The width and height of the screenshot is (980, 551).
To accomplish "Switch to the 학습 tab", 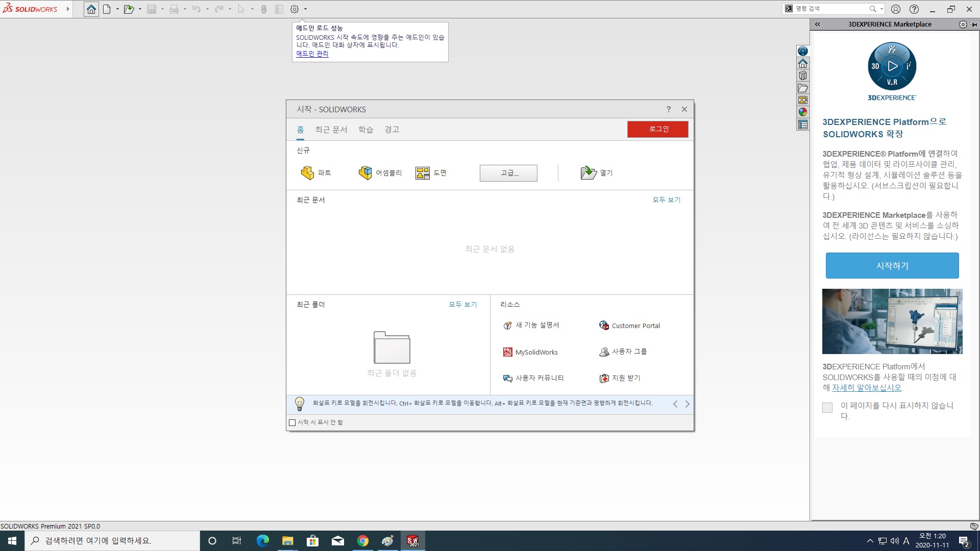I will click(366, 130).
